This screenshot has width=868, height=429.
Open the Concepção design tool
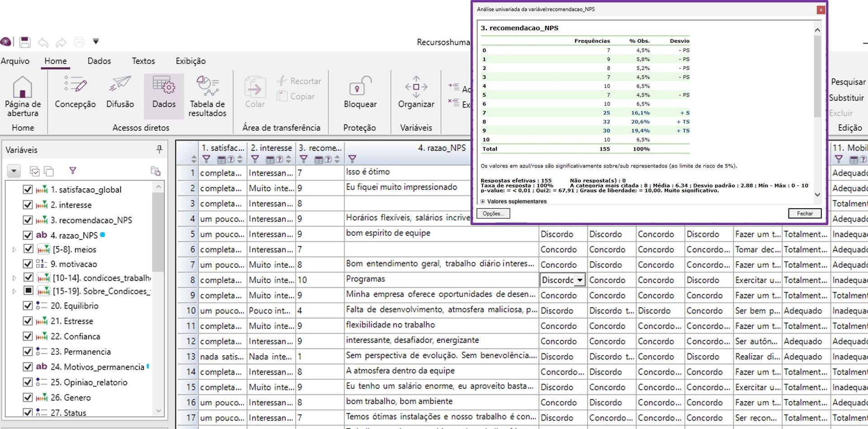coord(75,86)
